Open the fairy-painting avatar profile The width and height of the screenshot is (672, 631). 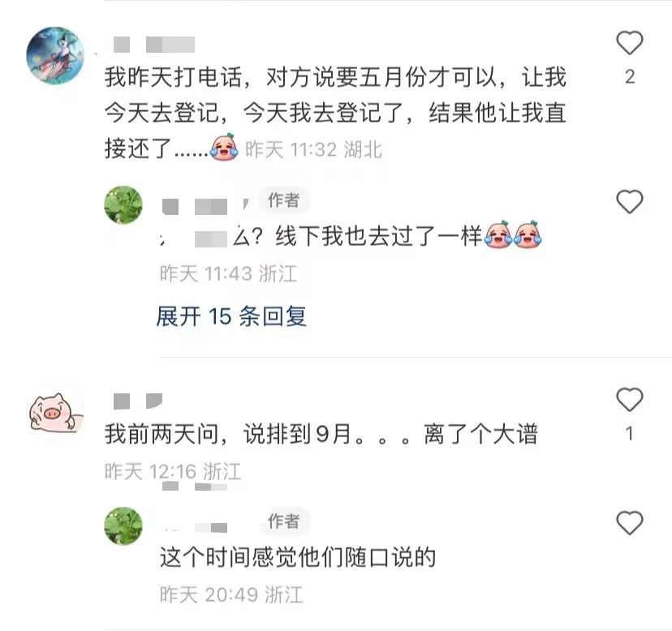point(55,55)
